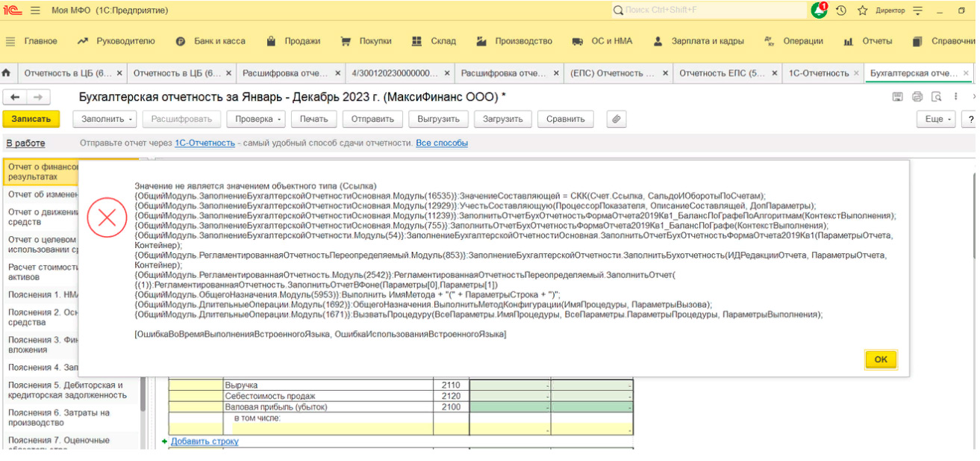The height and width of the screenshot is (461, 980).
Task: Go to the home page tab icon
Action: (7, 73)
